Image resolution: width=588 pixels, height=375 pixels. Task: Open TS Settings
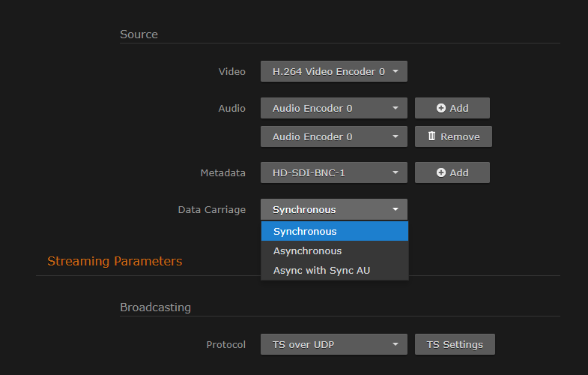tap(455, 345)
